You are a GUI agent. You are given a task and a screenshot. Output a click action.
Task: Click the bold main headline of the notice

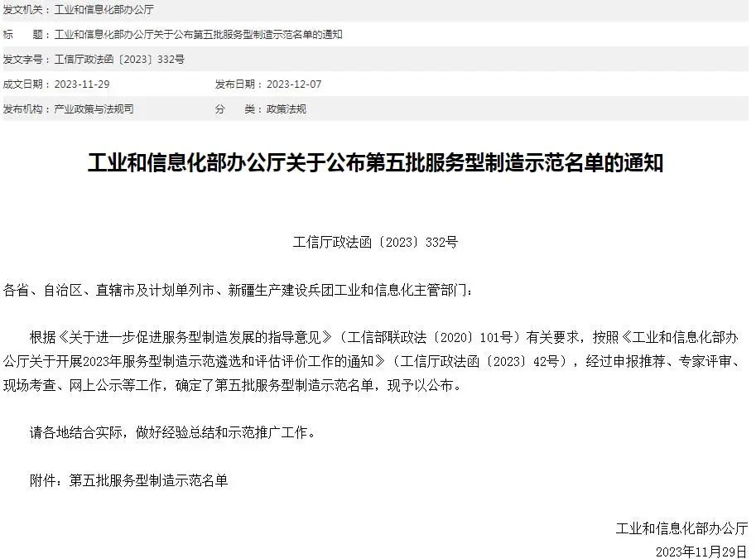(x=375, y=163)
